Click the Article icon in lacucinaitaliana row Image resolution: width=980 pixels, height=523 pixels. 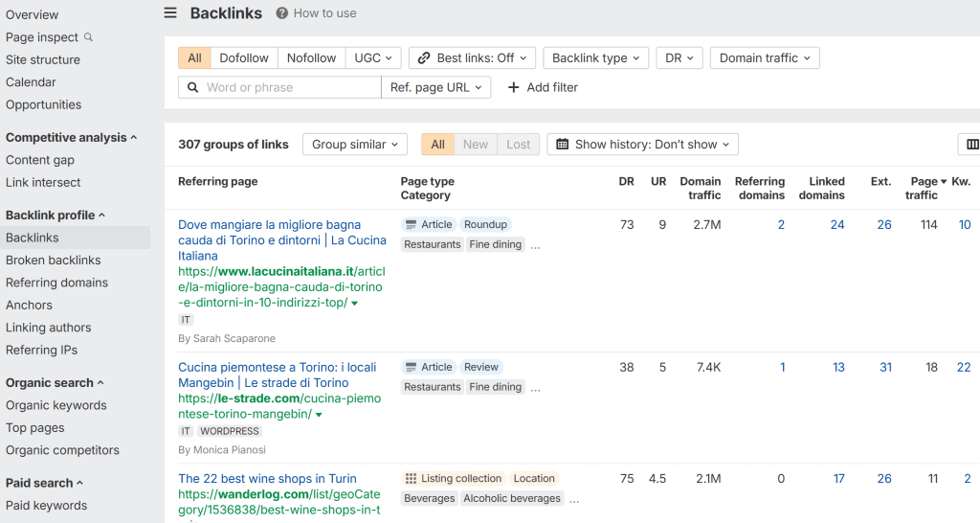[x=411, y=224]
